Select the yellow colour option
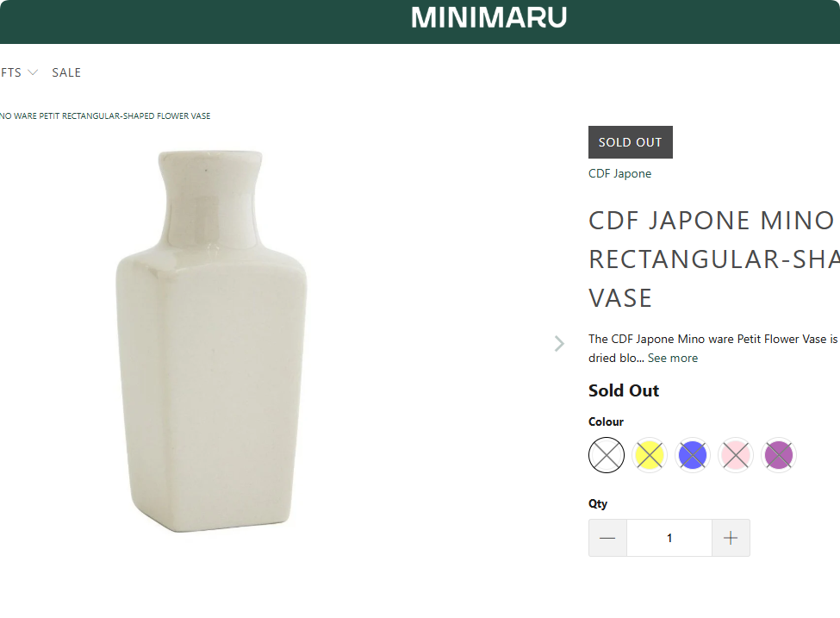 pos(650,454)
